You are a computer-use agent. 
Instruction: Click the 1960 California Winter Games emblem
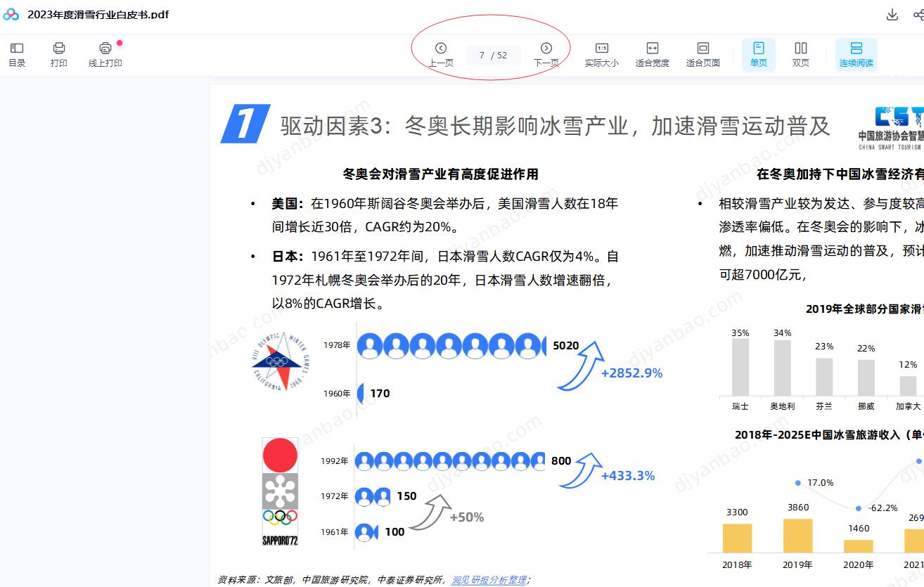pos(280,361)
